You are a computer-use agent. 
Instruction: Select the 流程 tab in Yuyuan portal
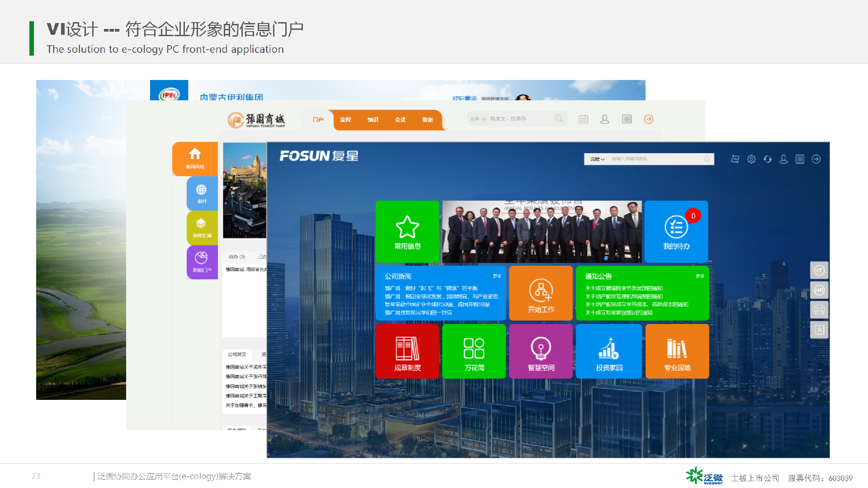point(345,120)
